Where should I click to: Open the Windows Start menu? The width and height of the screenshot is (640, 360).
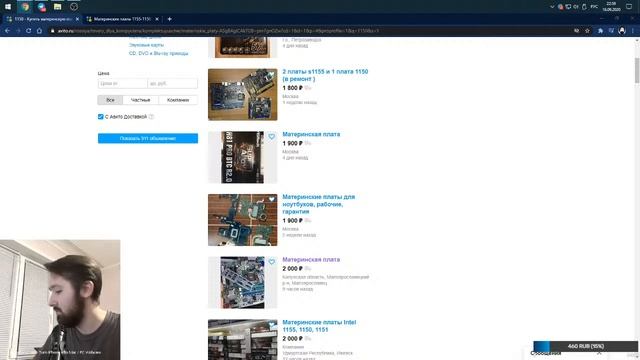pos(8,7)
